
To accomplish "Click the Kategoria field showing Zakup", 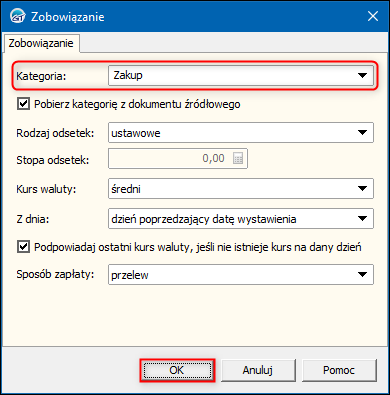I will (x=241, y=75).
